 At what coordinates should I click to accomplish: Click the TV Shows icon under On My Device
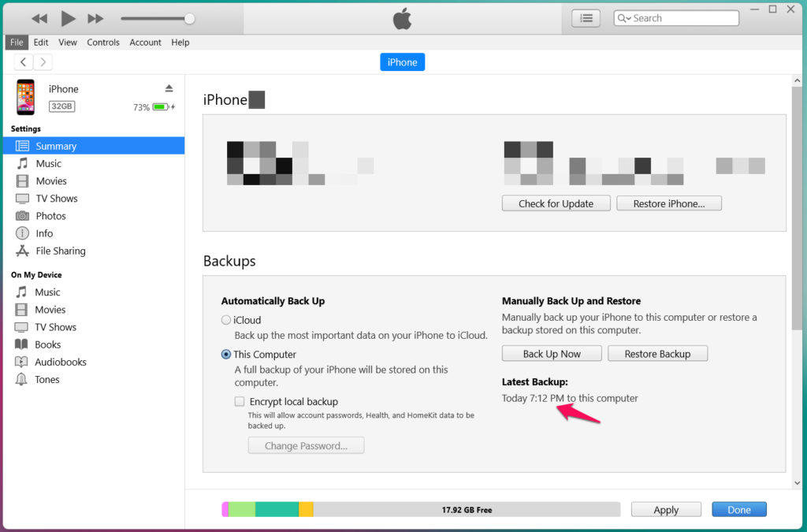pos(21,327)
